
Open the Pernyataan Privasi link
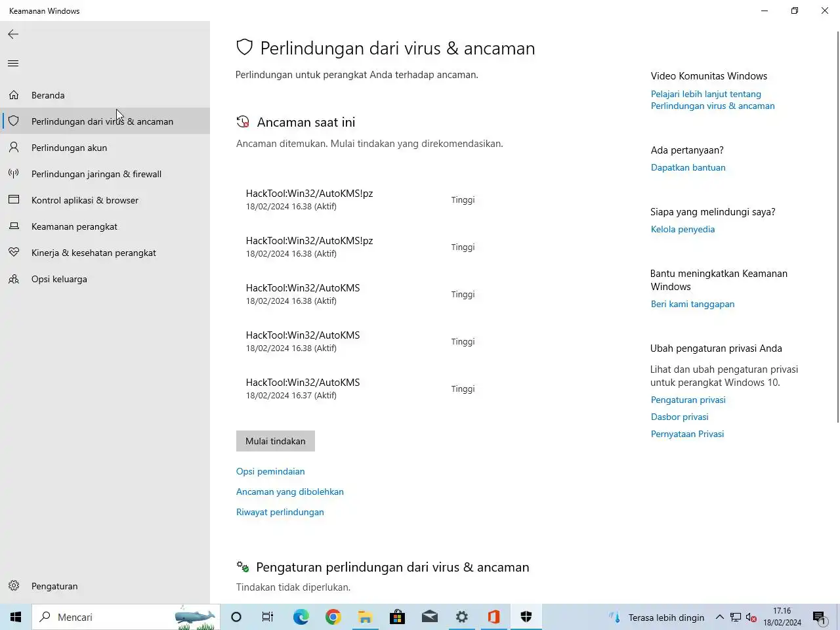click(688, 434)
